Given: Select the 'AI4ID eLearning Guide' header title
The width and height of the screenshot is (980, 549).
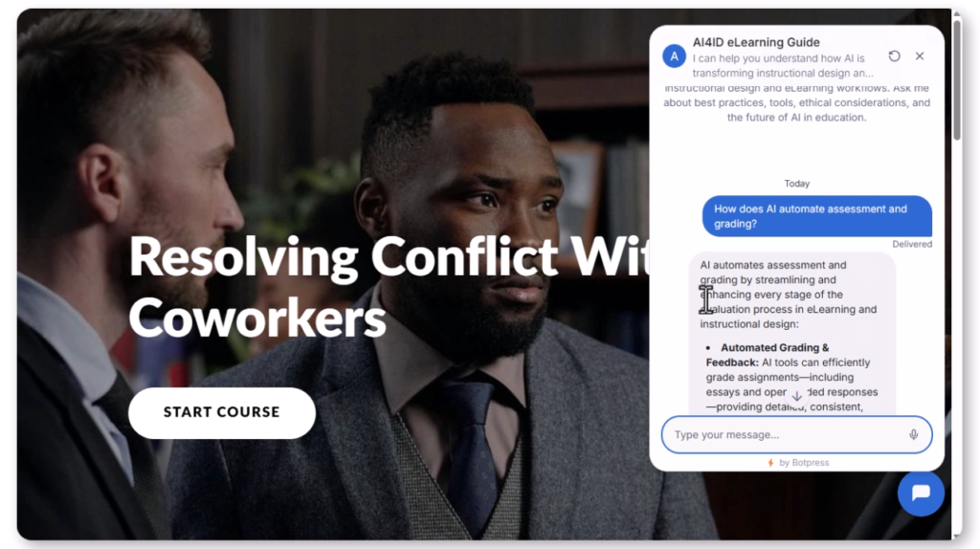Looking at the screenshot, I should (756, 42).
